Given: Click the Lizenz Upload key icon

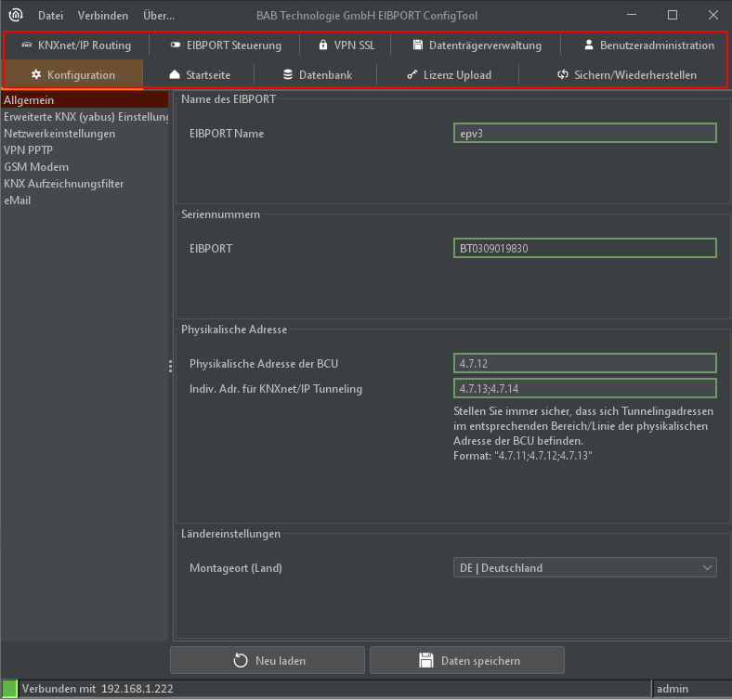Looking at the screenshot, I should [x=412, y=75].
